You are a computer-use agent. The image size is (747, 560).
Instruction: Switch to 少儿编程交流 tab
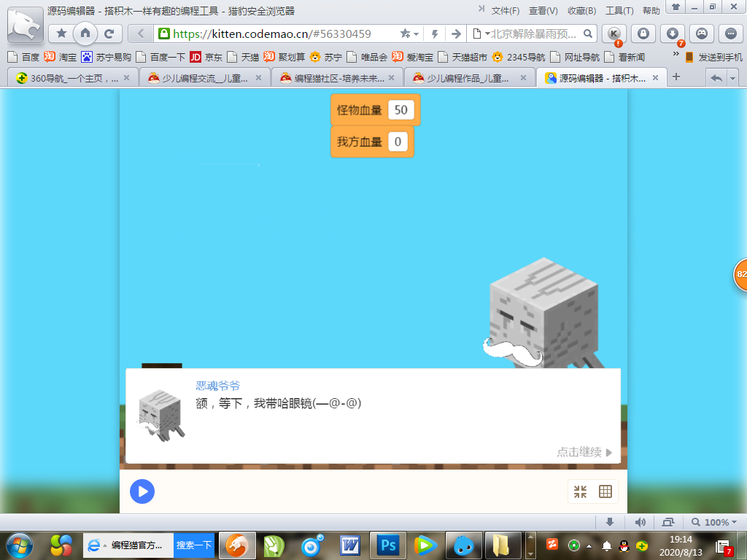coord(205,78)
